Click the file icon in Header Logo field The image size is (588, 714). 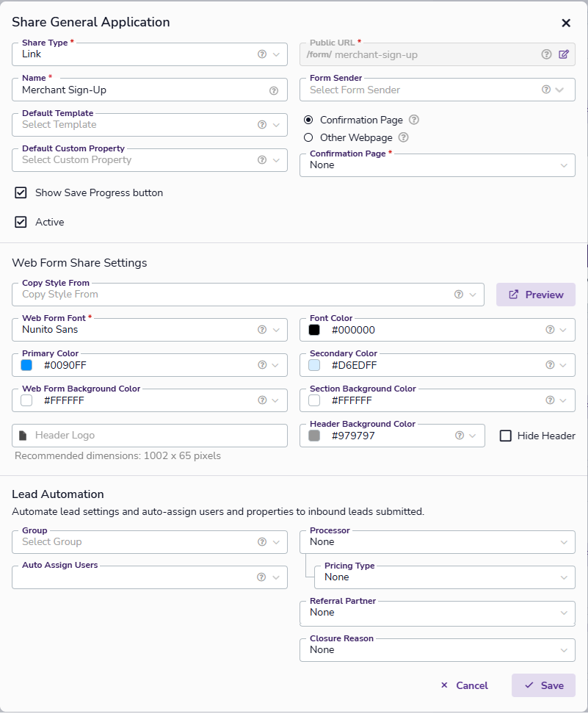point(23,436)
